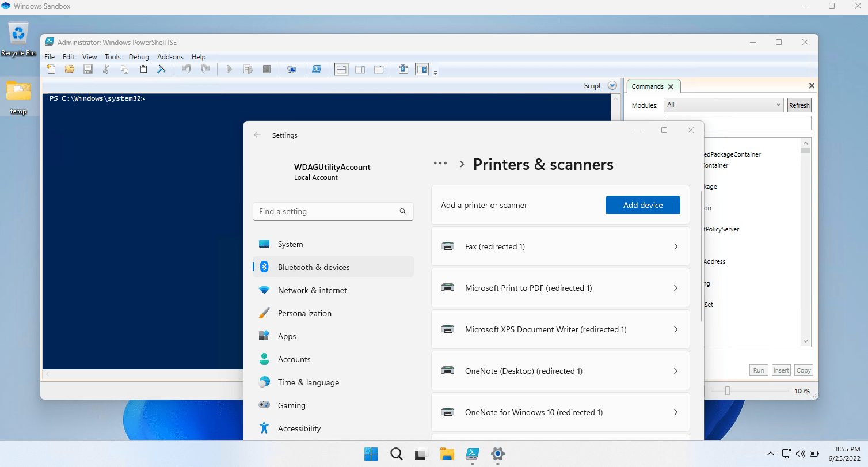Click the Add device button
The height and width of the screenshot is (467, 868).
pos(642,204)
